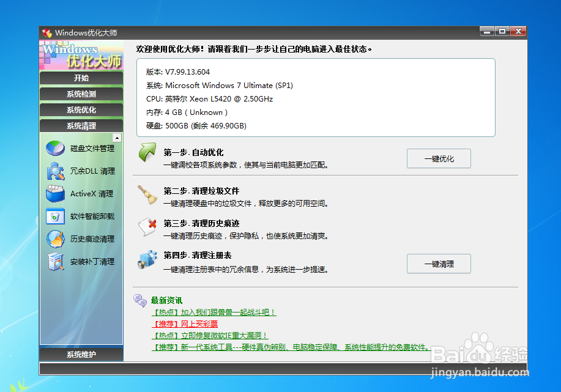Screen dimensions: 561x392
Task: Open the 软件智能卸载 recycle icon
Action: pos(56,216)
